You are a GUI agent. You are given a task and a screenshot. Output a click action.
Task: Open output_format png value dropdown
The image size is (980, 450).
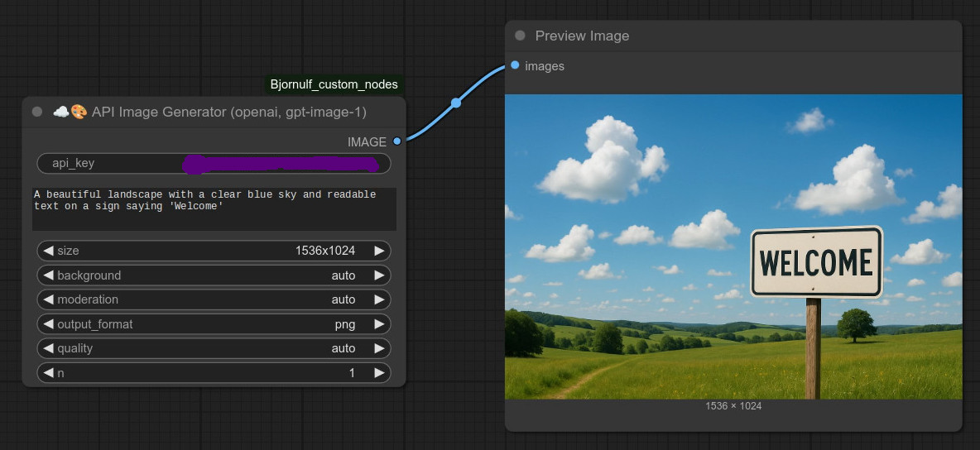344,324
